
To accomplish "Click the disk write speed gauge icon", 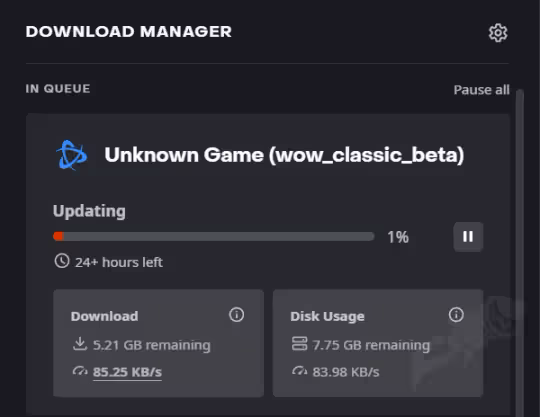I will (x=299, y=371).
